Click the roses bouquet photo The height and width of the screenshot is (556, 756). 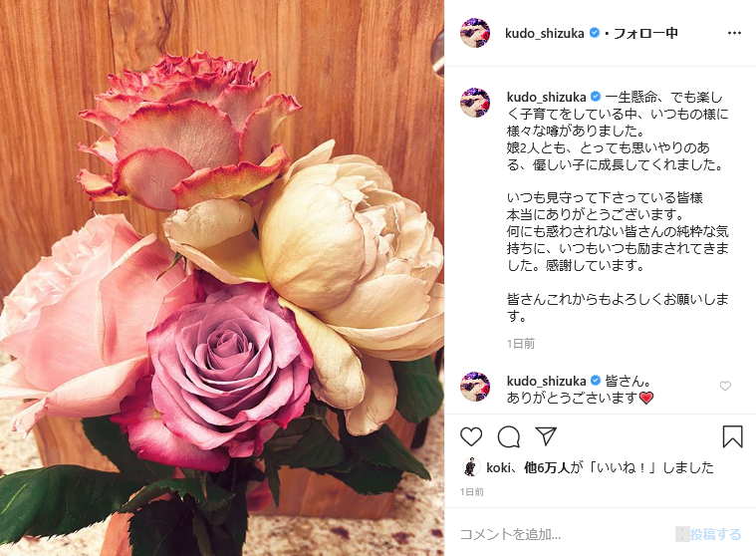click(222, 278)
